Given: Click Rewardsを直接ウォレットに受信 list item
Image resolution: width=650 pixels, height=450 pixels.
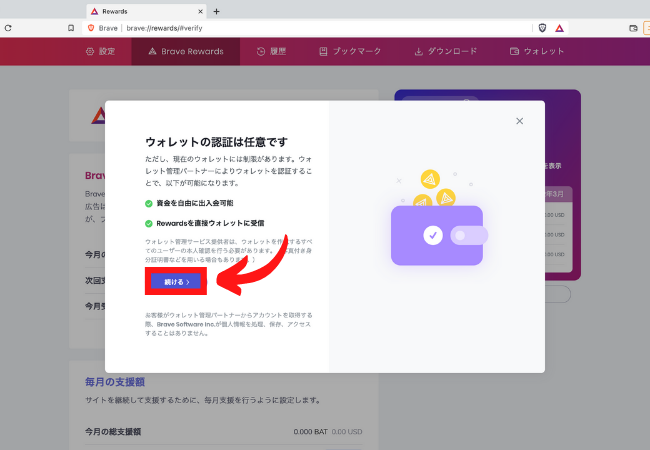Looking at the screenshot, I should [204, 223].
